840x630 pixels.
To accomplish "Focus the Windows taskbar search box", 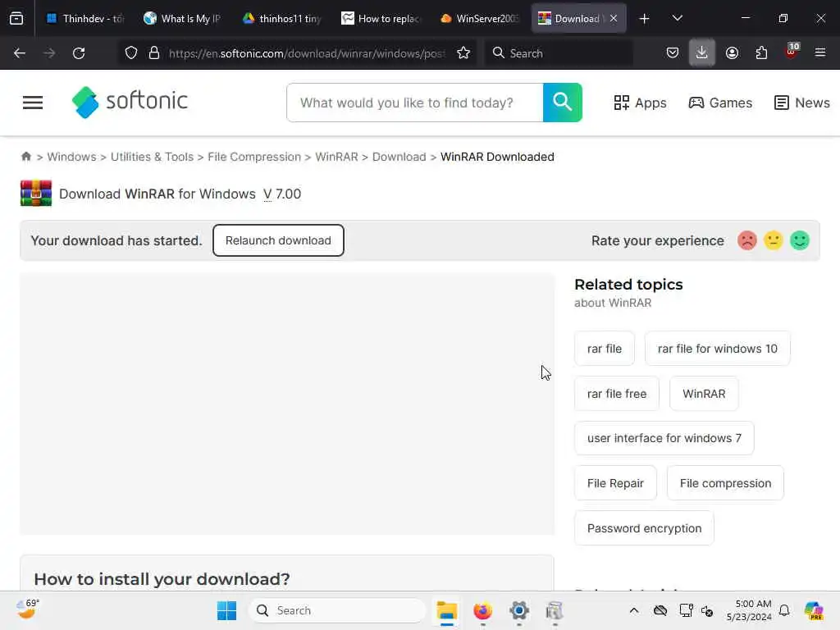I will (337, 610).
